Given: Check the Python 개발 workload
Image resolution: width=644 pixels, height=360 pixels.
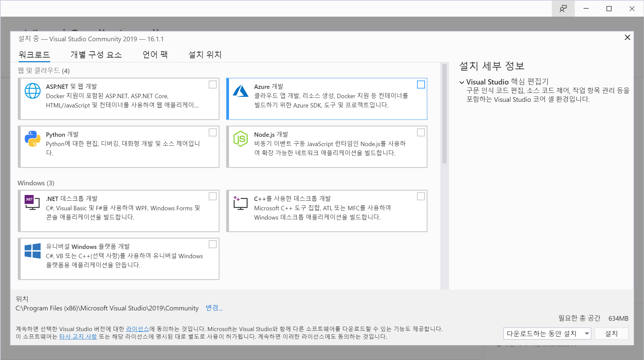Looking at the screenshot, I should pos(213,132).
